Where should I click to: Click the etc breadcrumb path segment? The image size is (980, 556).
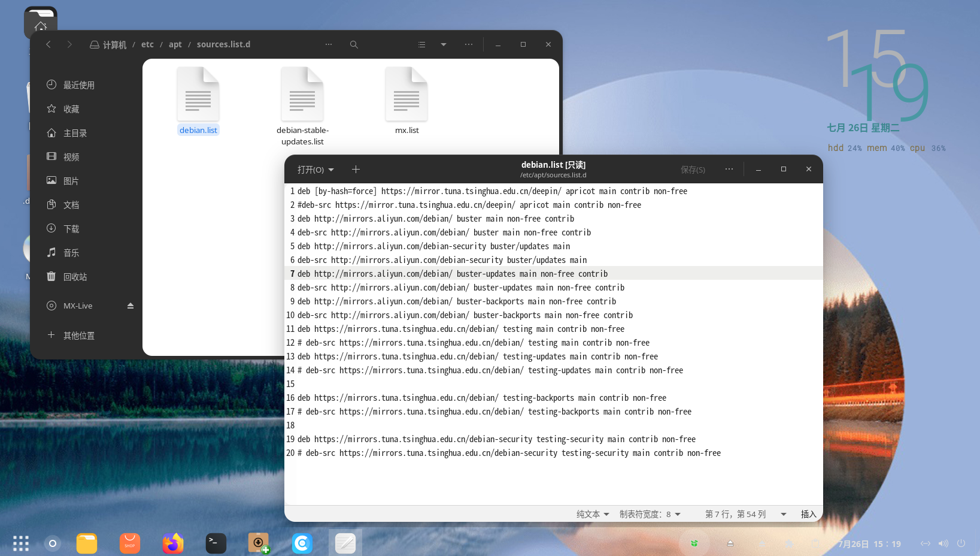click(147, 45)
